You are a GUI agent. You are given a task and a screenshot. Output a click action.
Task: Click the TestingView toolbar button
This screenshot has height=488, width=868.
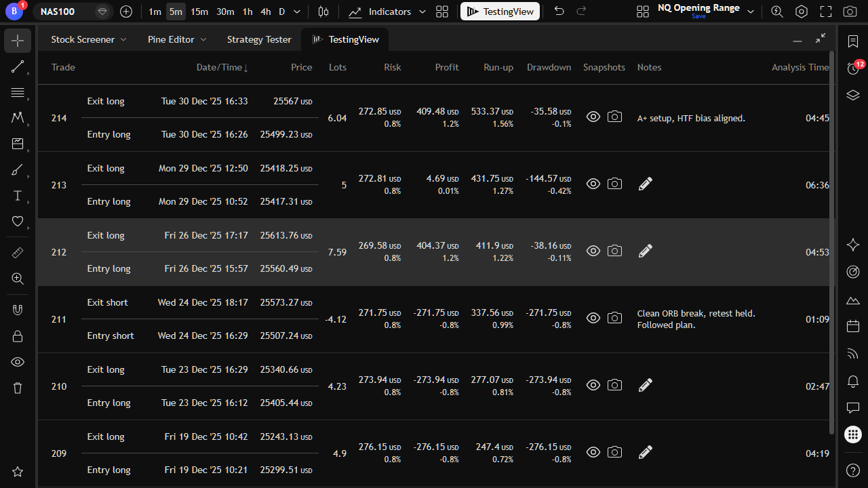(x=500, y=12)
